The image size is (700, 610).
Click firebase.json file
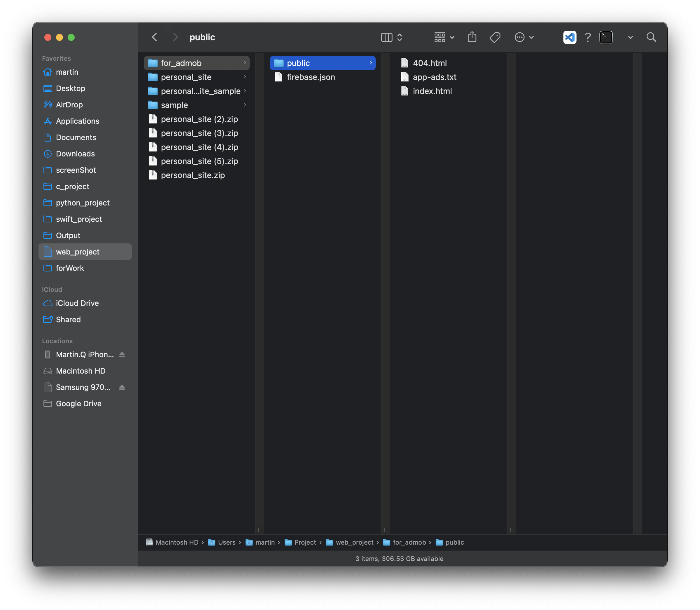pyautogui.click(x=311, y=77)
